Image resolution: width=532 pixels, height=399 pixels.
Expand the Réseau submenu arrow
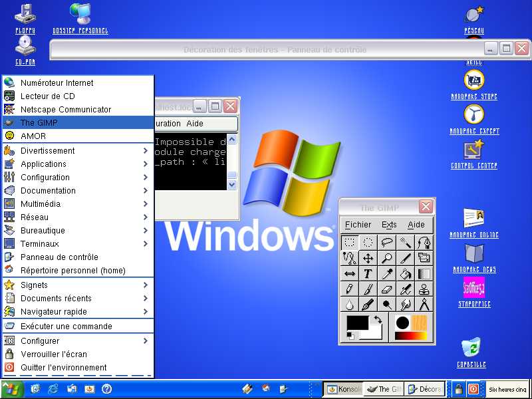tap(146, 217)
